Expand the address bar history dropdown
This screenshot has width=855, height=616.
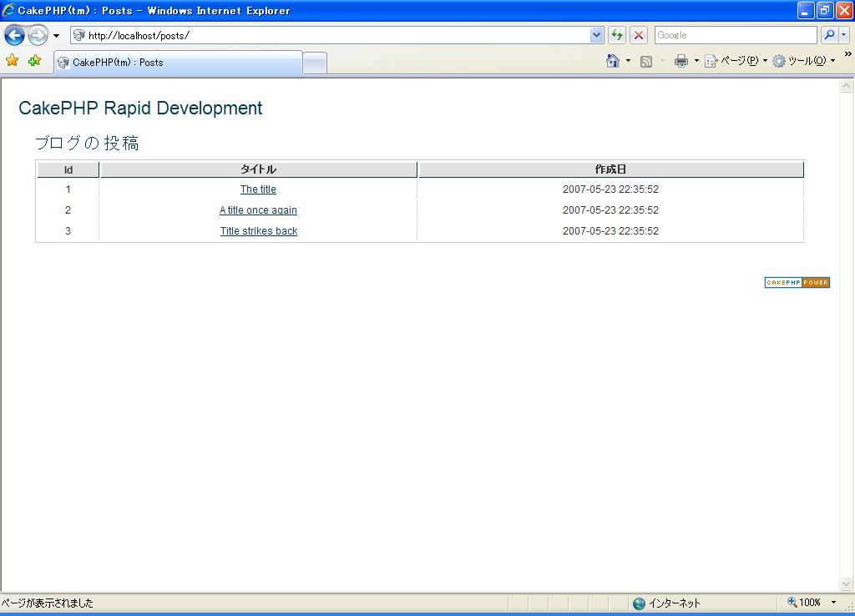596,35
